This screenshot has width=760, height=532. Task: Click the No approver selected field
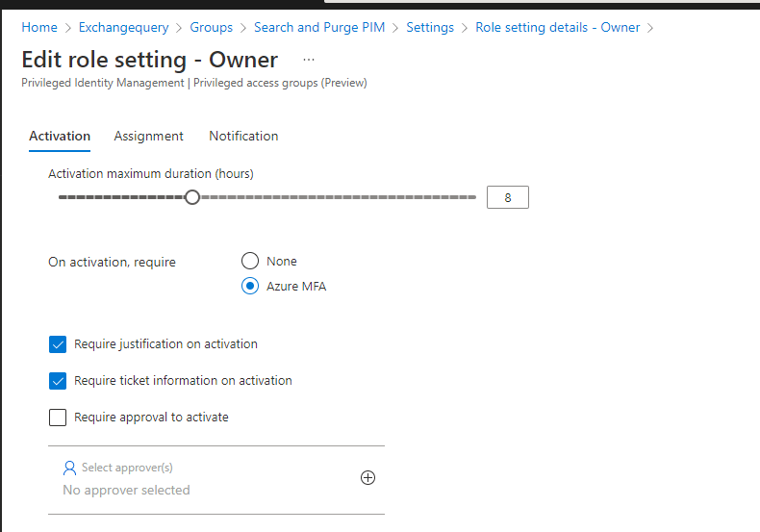click(x=126, y=491)
